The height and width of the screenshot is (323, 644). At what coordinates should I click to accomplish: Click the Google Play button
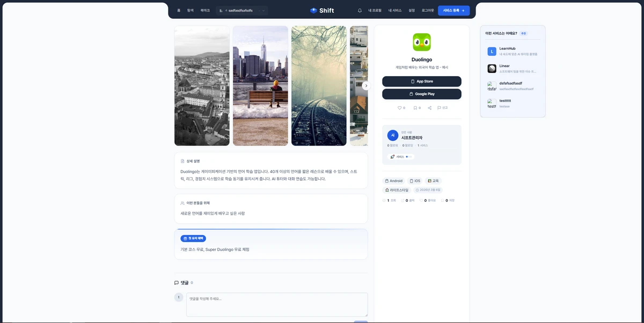point(422,94)
